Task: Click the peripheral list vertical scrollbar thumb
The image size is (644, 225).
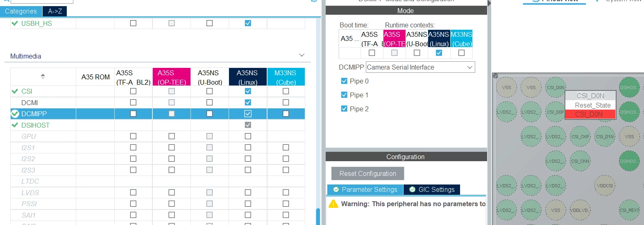Action: [318, 216]
